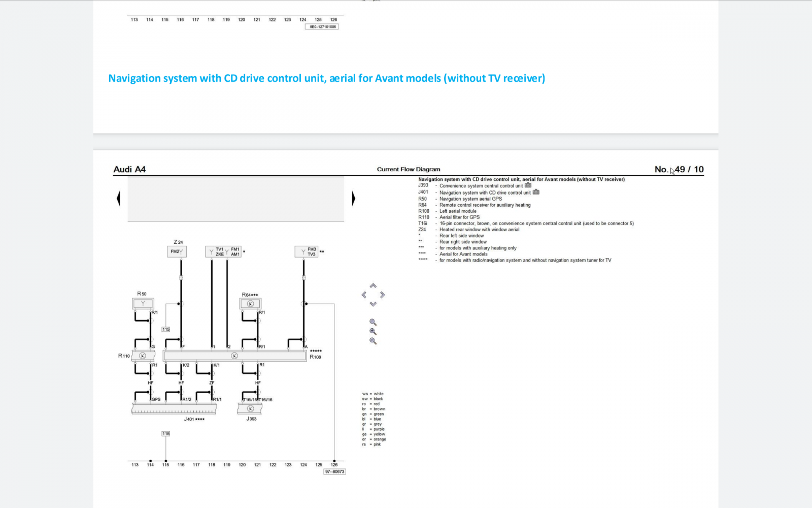812x508 pixels.
Task: Click the ro = red colour code entry
Action: [371, 404]
